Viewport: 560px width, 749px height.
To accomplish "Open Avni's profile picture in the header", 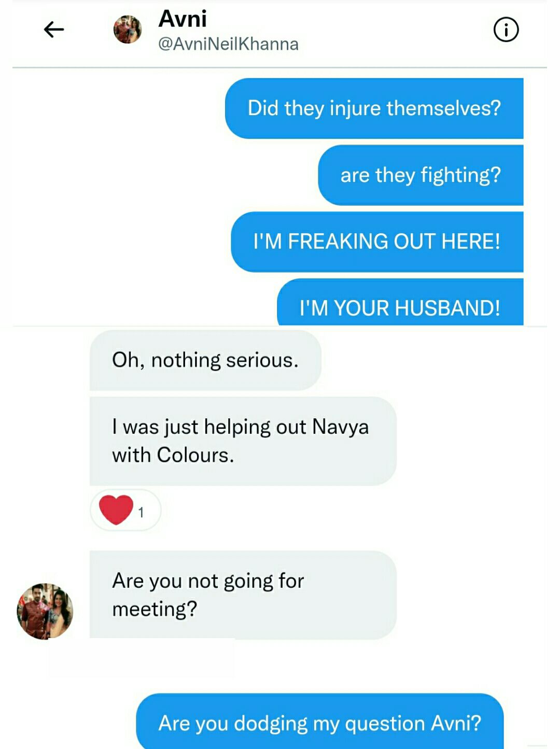I will (128, 30).
